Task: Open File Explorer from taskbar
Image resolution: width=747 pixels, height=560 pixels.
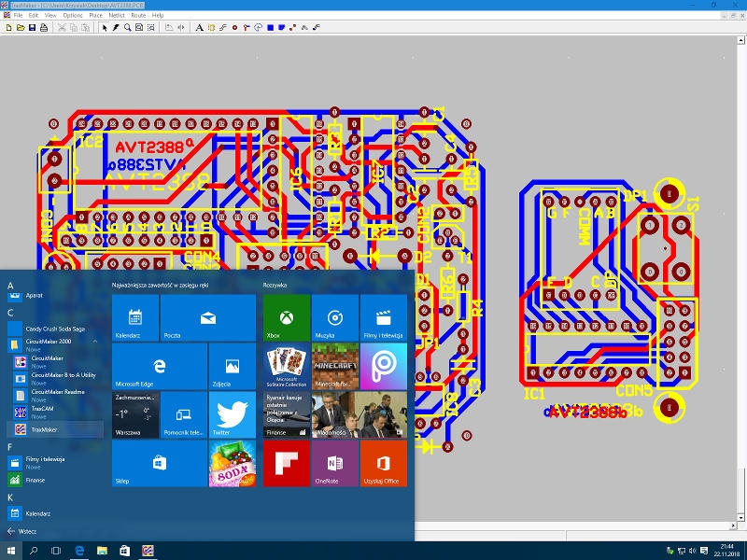Action: [x=102, y=551]
